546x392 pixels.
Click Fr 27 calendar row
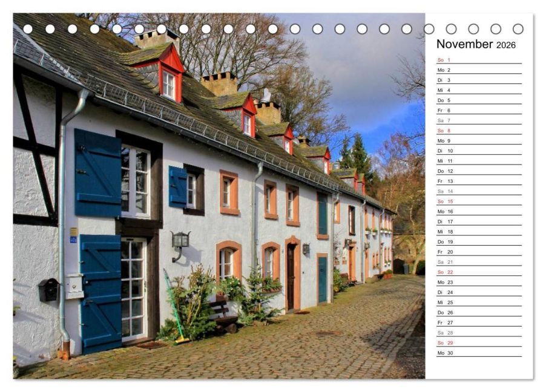click(x=479, y=322)
